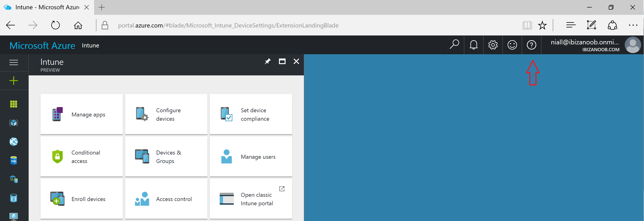The image size is (644, 221).
Task: Maximize the Intune blade
Action: [x=282, y=62]
